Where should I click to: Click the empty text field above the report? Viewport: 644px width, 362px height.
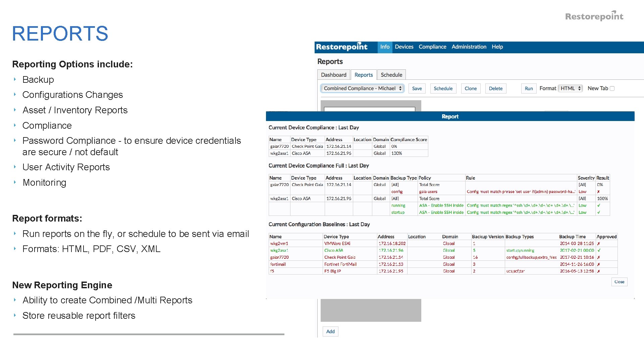369,109
